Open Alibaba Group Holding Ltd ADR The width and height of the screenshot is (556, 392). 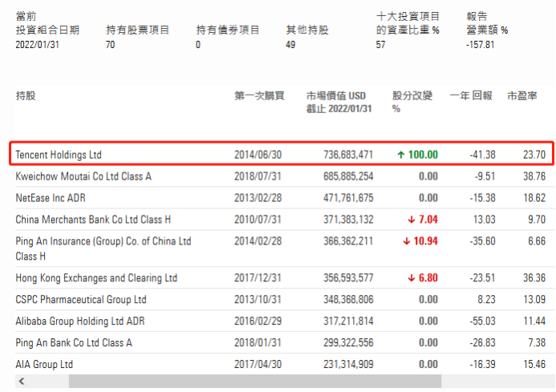pos(82,321)
